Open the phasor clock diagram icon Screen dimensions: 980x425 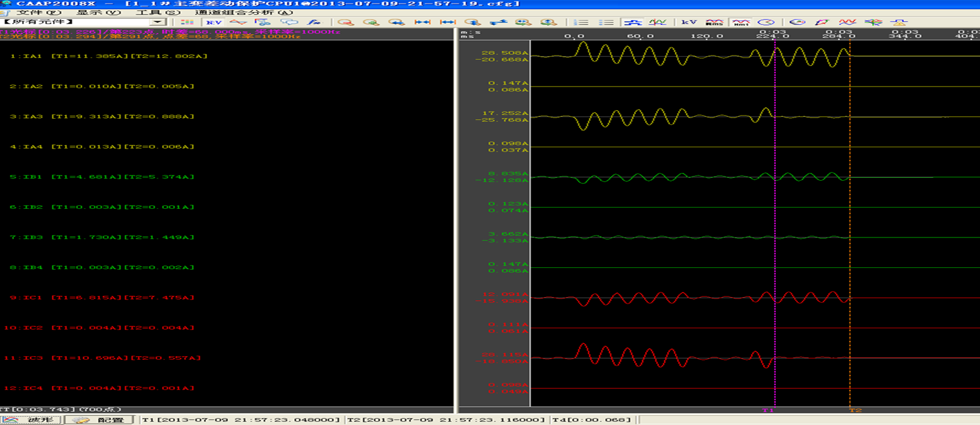coord(766,22)
